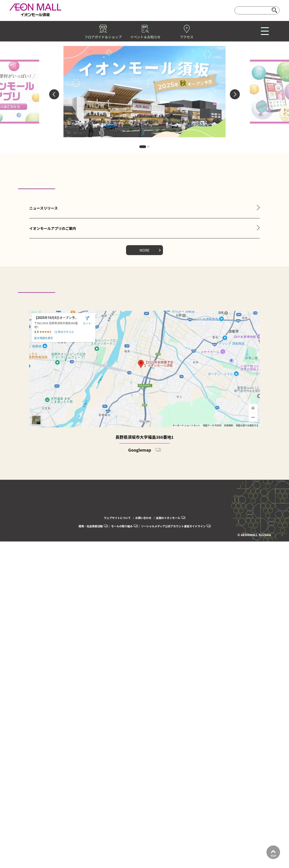Open イオンモールアプリのご案内 entry
Viewport: 289px width, 868px height.
pyautogui.click(x=144, y=228)
